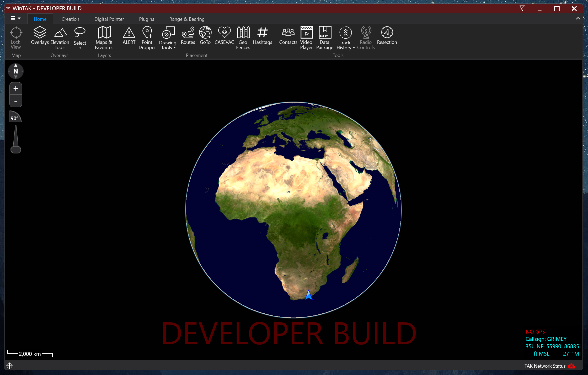This screenshot has height=375, width=588.
Task: Select the Point Dropper tool
Action: (x=147, y=38)
